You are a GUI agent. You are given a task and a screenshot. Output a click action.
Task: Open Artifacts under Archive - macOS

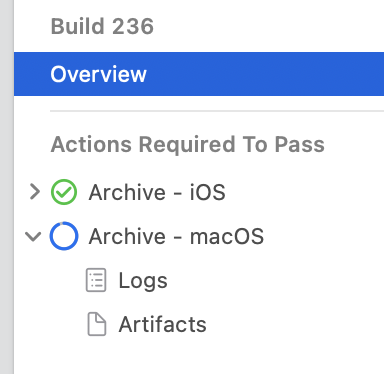click(x=163, y=324)
